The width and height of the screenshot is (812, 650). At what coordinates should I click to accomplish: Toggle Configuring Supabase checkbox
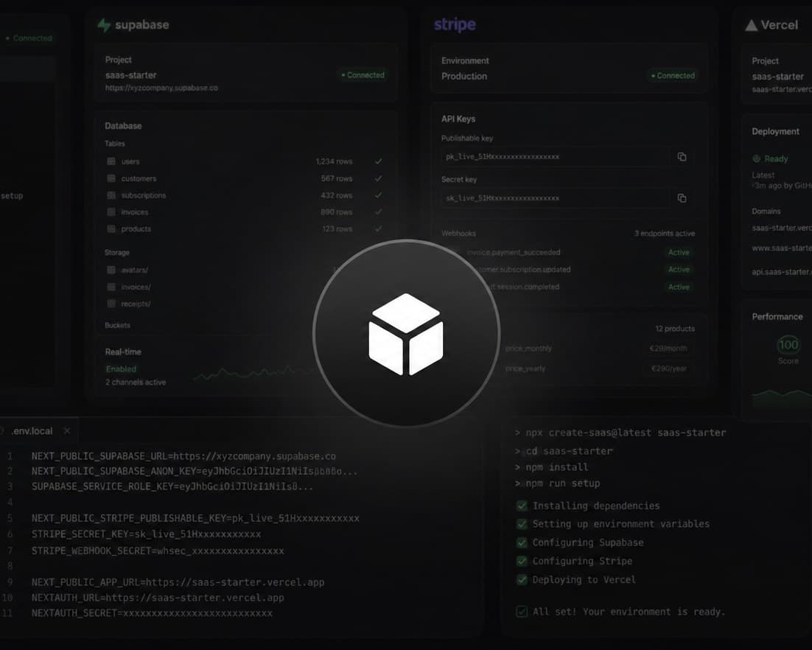point(522,543)
